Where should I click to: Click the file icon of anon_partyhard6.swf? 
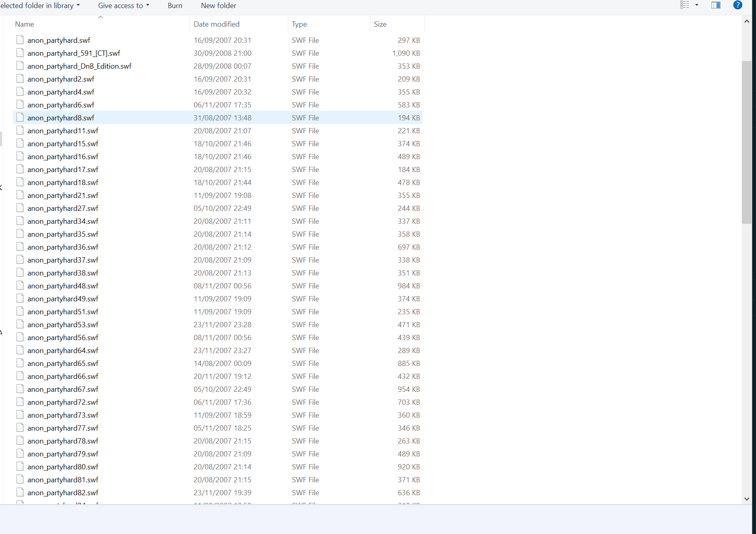click(20, 104)
